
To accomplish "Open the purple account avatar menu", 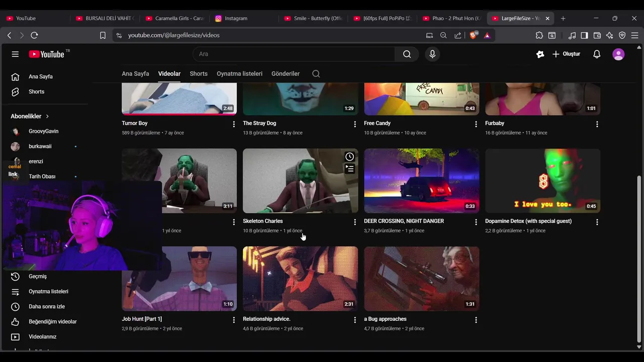I will pyautogui.click(x=618, y=54).
